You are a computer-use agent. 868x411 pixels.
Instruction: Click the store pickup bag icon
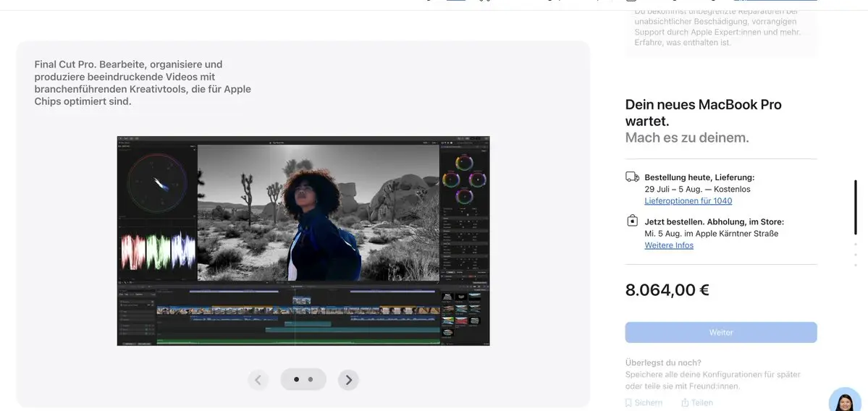[x=632, y=221]
